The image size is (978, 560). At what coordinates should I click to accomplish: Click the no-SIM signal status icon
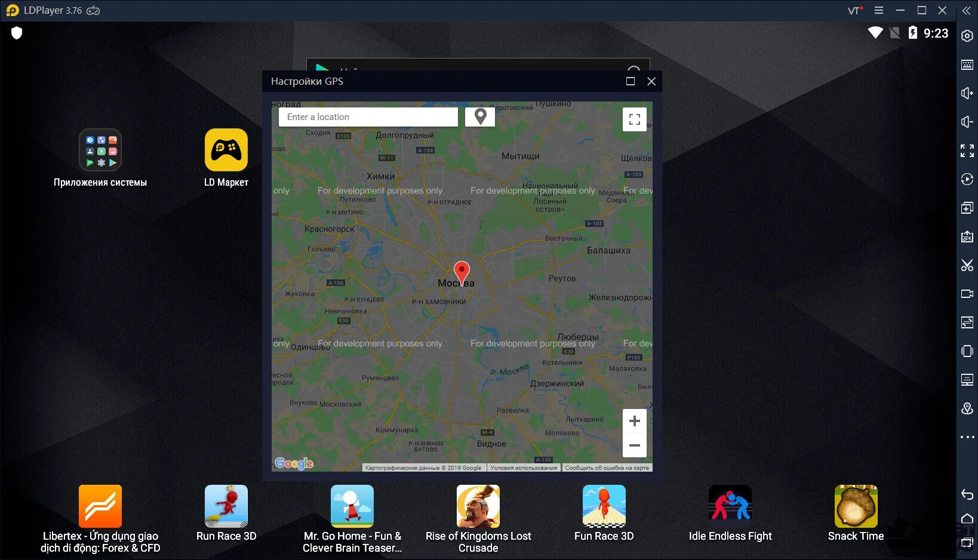tap(894, 33)
